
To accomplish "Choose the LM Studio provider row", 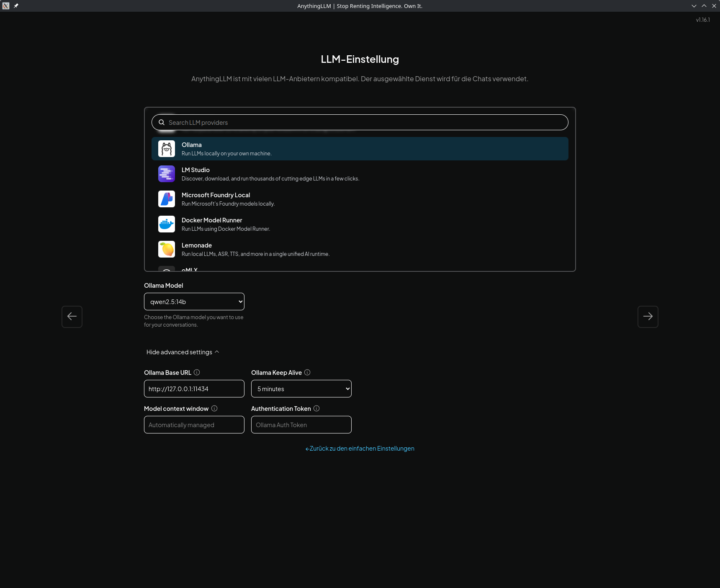I will point(360,174).
